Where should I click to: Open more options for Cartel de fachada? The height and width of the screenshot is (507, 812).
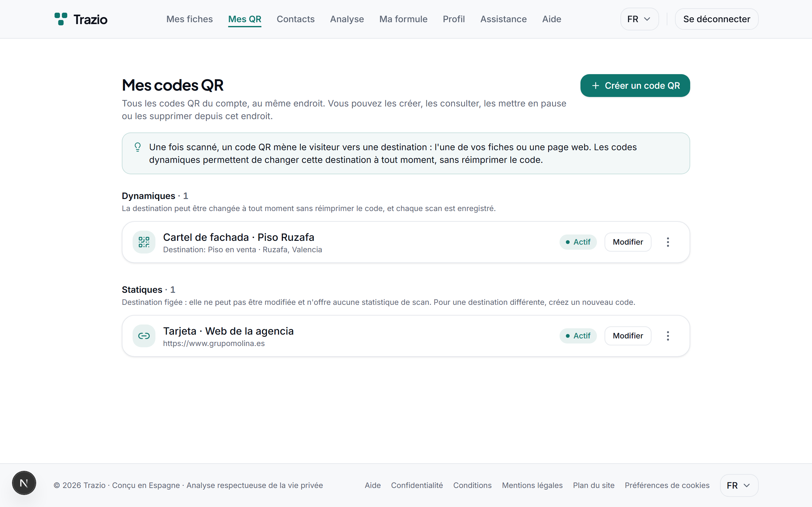(x=668, y=242)
